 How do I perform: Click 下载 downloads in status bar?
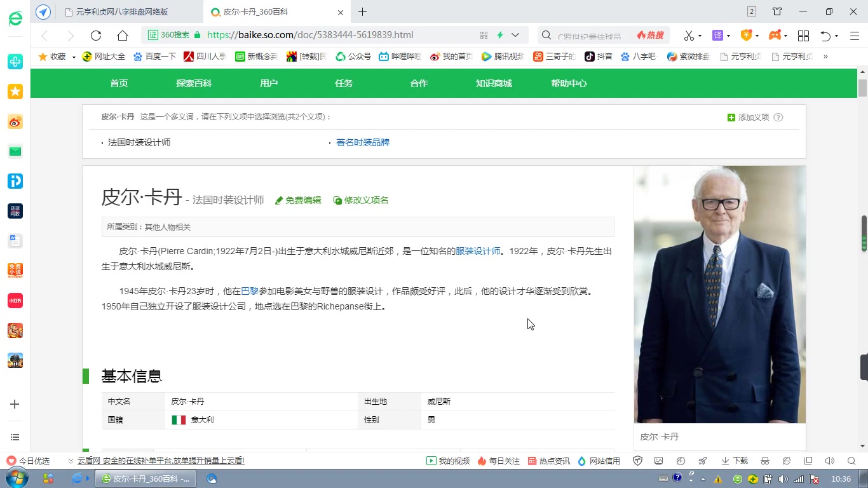tap(735, 461)
